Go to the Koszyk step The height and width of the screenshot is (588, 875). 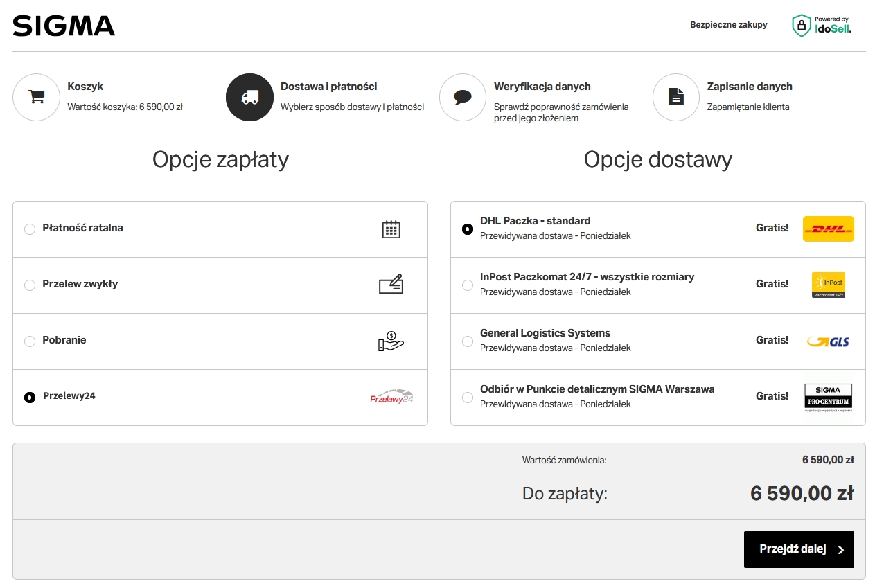85,87
